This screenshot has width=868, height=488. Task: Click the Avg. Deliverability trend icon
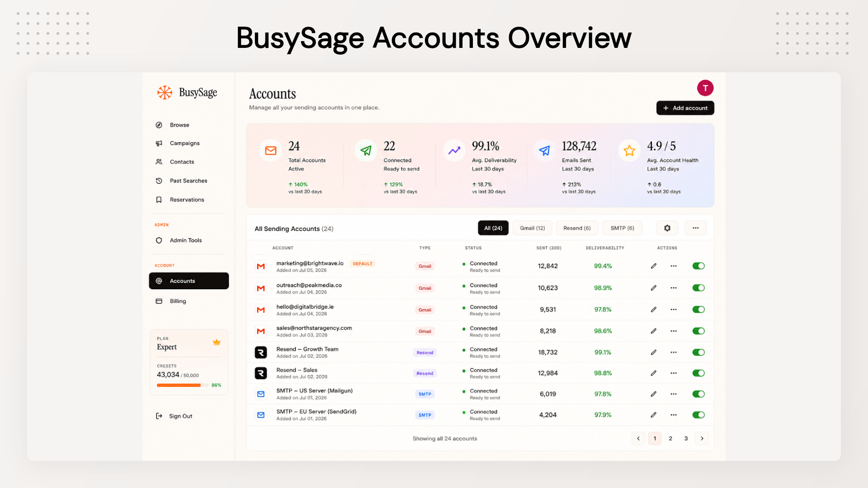(x=454, y=150)
